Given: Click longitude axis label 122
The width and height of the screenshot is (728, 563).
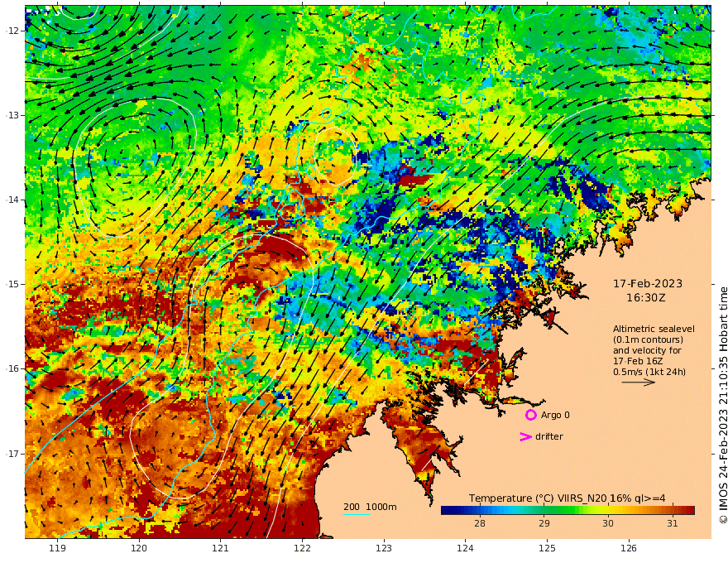Looking at the screenshot, I should click(x=302, y=549).
